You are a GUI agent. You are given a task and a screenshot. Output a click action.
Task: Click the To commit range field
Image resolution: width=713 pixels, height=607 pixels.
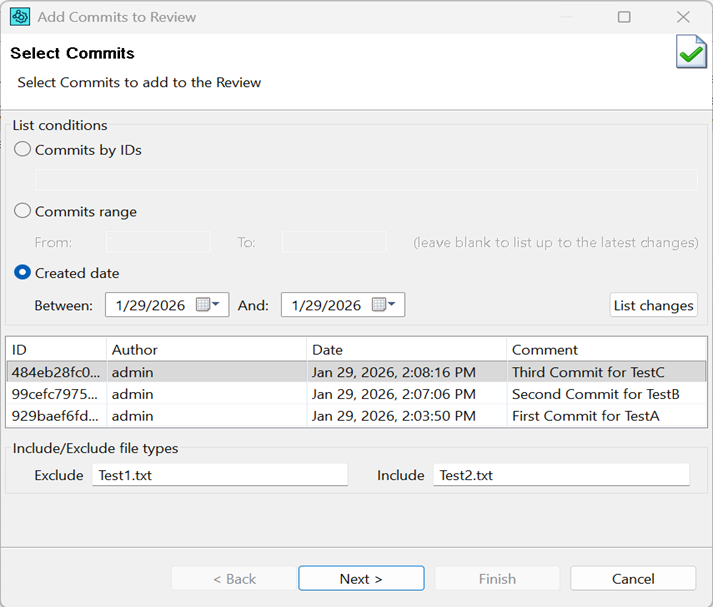click(334, 241)
